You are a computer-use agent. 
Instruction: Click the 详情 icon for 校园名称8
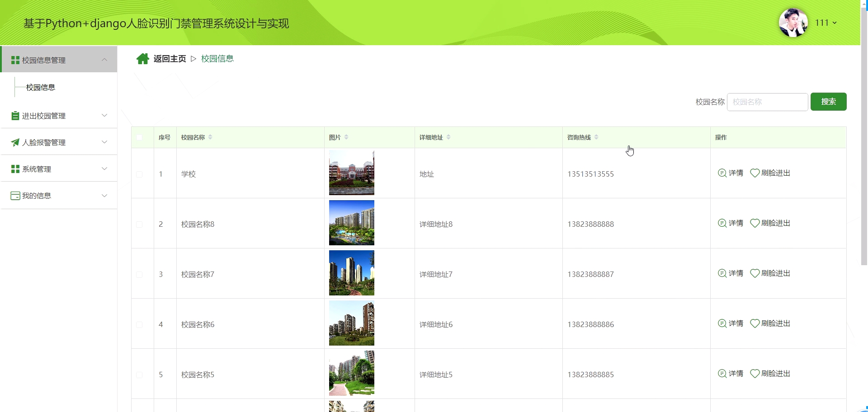click(x=722, y=223)
